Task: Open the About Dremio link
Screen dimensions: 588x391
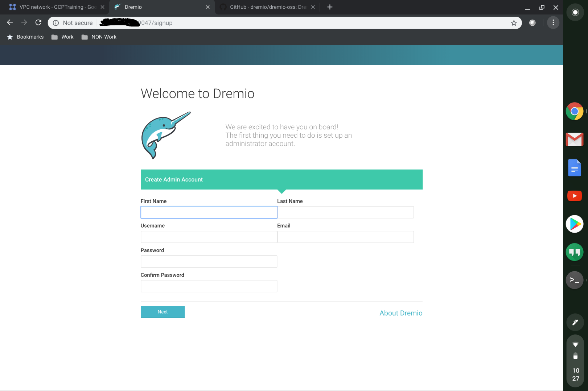Action: [401, 313]
